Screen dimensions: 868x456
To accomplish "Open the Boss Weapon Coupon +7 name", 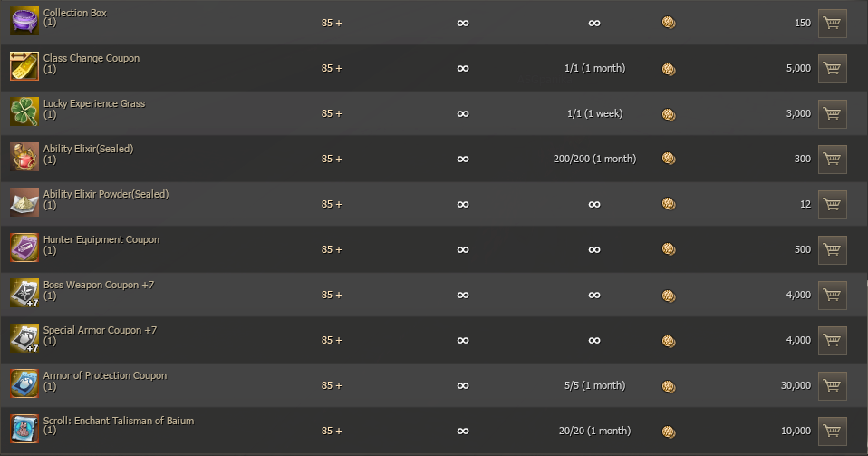I will point(99,285).
